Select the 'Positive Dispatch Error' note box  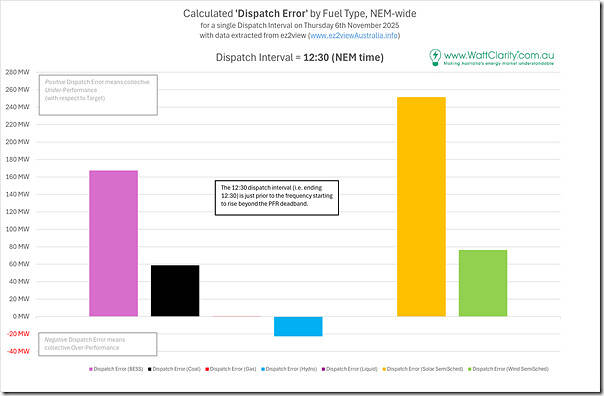pos(98,95)
